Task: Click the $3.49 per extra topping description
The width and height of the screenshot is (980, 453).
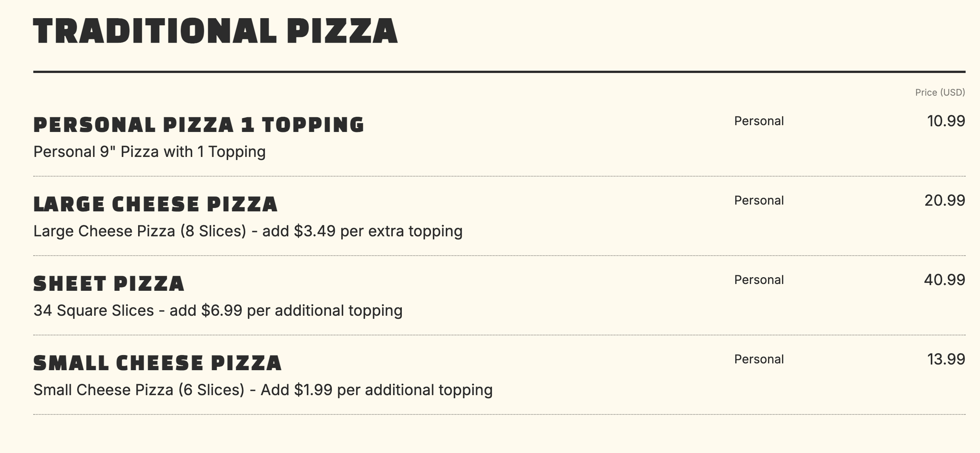Action: point(248,231)
